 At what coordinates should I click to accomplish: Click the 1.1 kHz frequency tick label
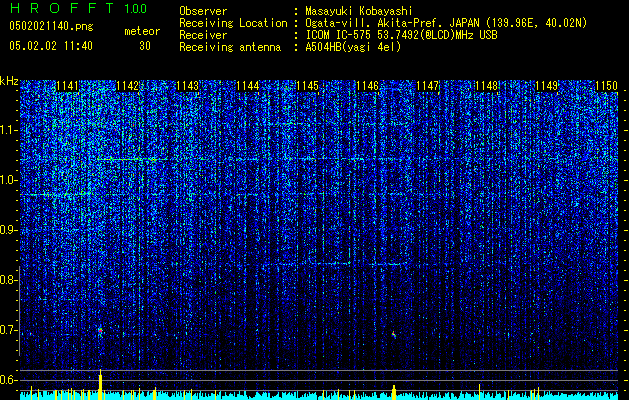(9, 130)
